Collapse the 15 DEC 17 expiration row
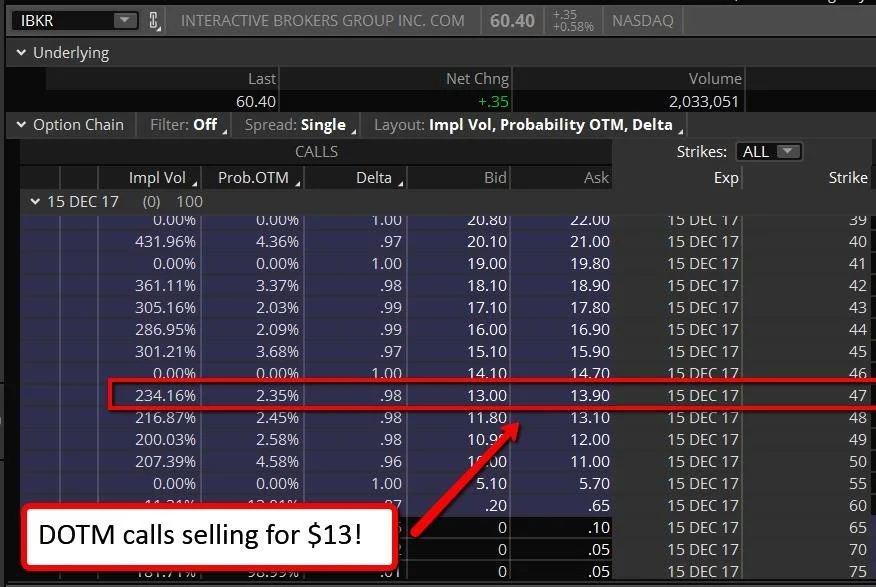The image size is (876, 587). [35, 202]
